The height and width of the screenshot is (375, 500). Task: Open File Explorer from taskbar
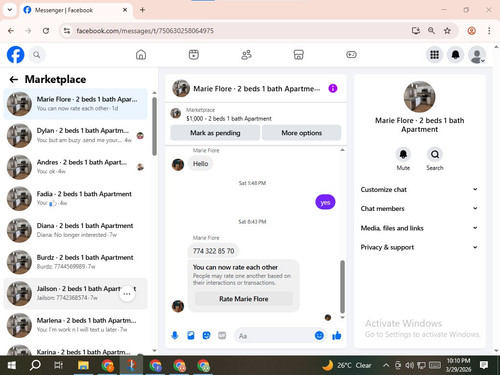point(83,366)
